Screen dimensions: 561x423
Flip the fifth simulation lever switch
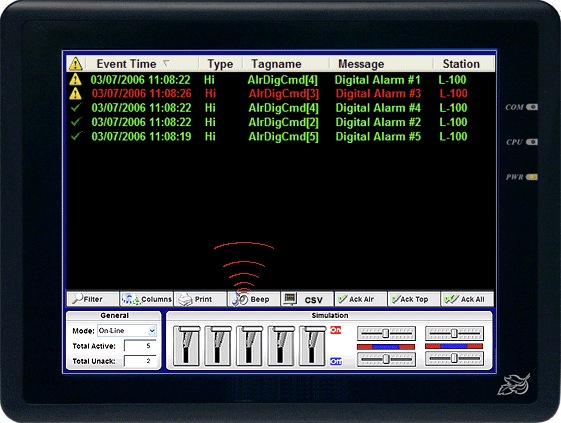click(312, 346)
